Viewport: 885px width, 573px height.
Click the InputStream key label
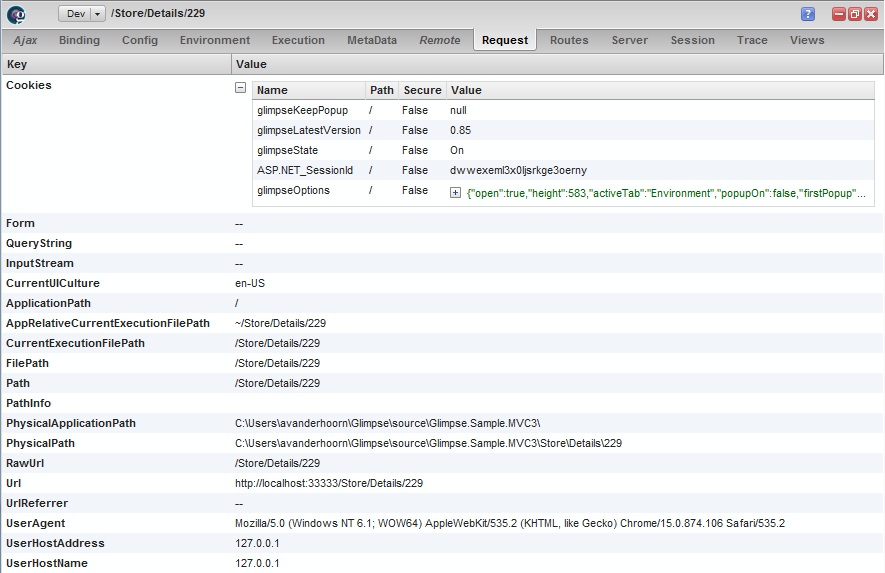[x=40, y=264]
